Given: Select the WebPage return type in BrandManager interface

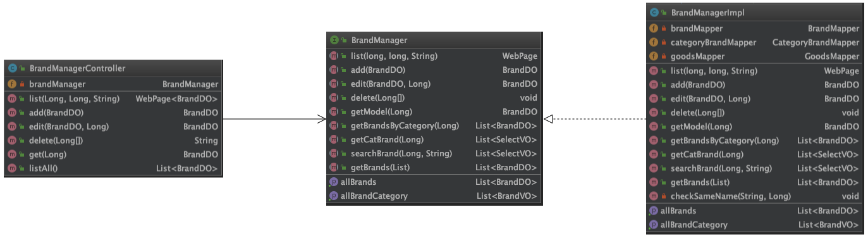Looking at the screenshot, I should tap(520, 56).
